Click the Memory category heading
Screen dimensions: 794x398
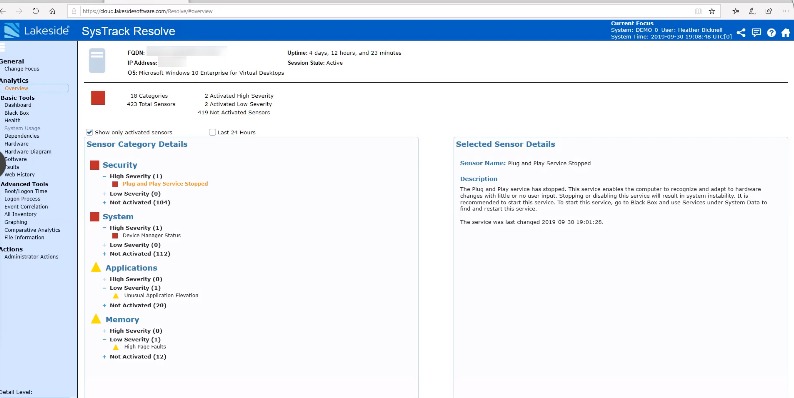[x=122, y=320]
